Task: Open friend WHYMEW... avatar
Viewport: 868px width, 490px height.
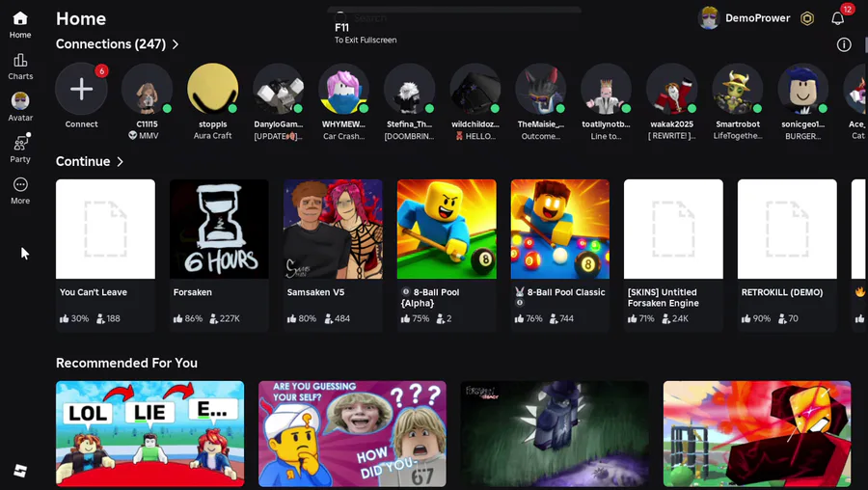Action: (x=343, y=89)
